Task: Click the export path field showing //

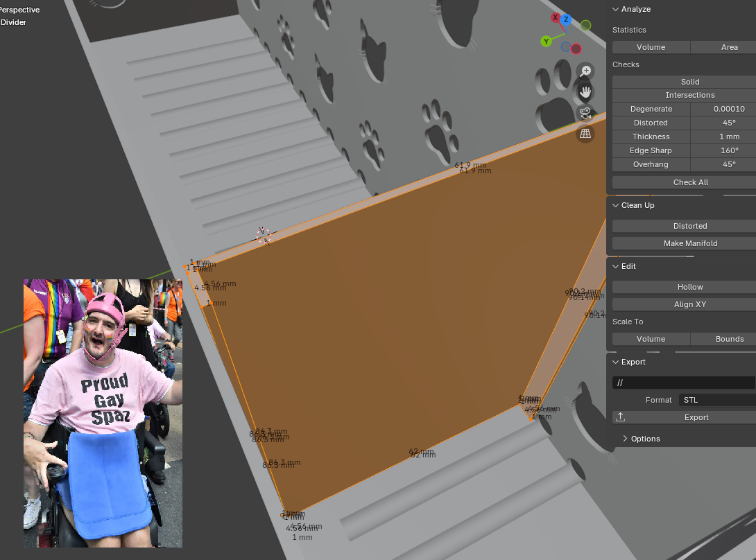Action: click(x=683, y=383)
